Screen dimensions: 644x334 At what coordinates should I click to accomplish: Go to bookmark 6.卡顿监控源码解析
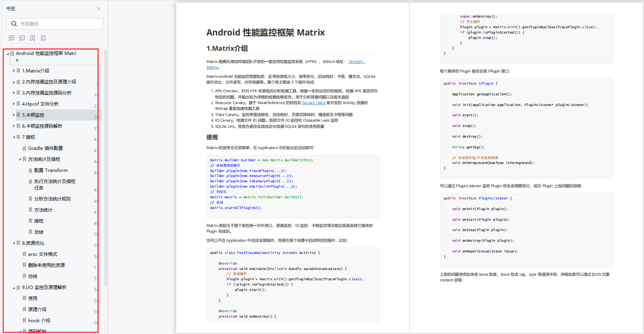[x=42, y=126]
